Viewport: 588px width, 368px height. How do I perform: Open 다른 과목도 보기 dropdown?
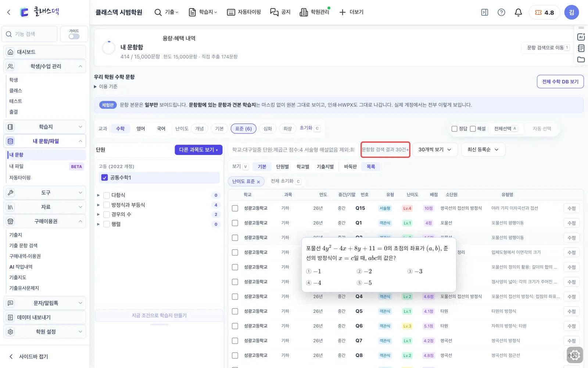pyautogui.click(x=198, y=150)
